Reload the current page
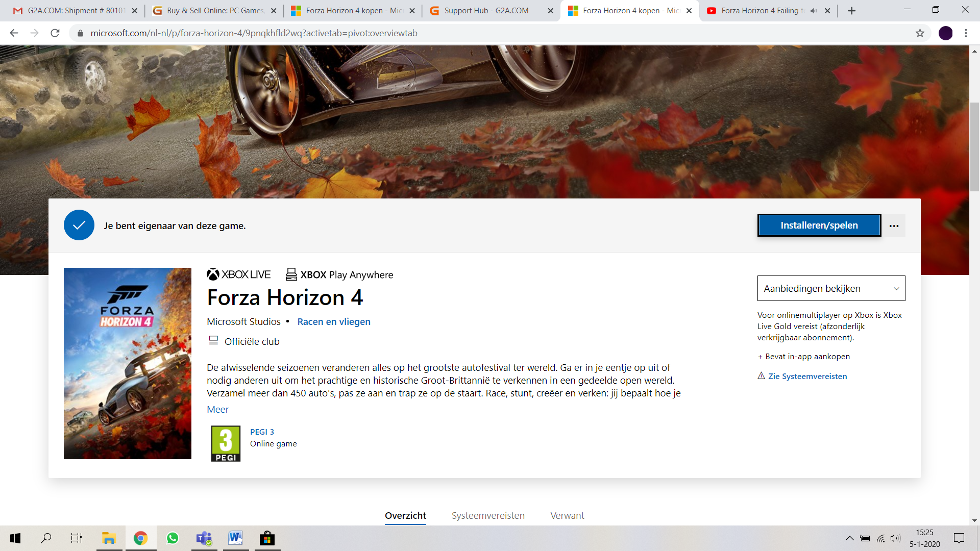980x551 pixels. [55, 33]
